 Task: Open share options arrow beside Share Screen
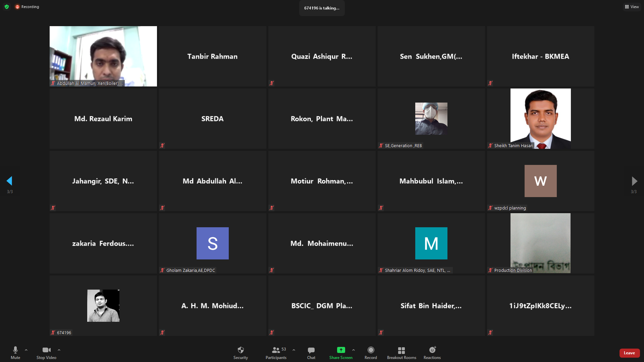pos(354,350)
